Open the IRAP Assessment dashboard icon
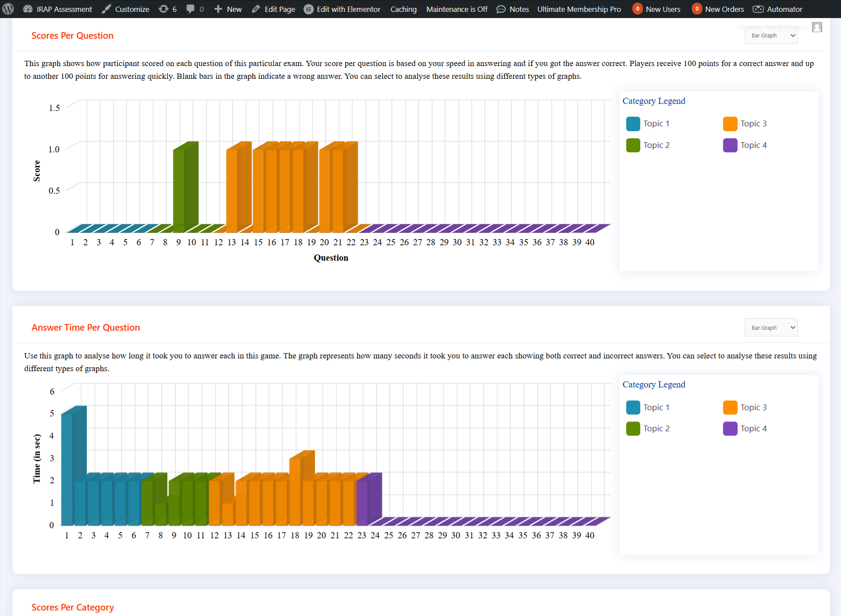This screenshot has height=616, width=841. (28, 9)
